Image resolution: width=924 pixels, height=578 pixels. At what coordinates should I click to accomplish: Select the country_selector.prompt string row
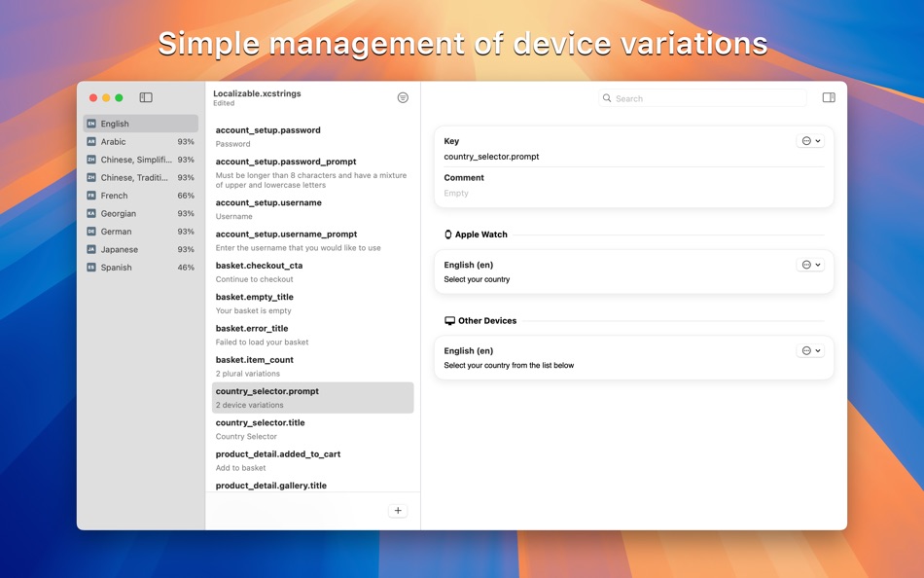(313, 398)
